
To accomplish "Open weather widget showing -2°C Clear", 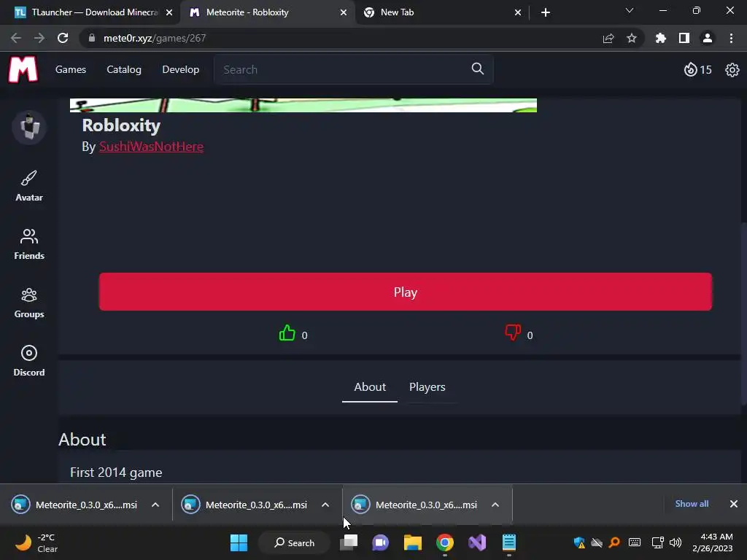I will [x=36, y=542].
